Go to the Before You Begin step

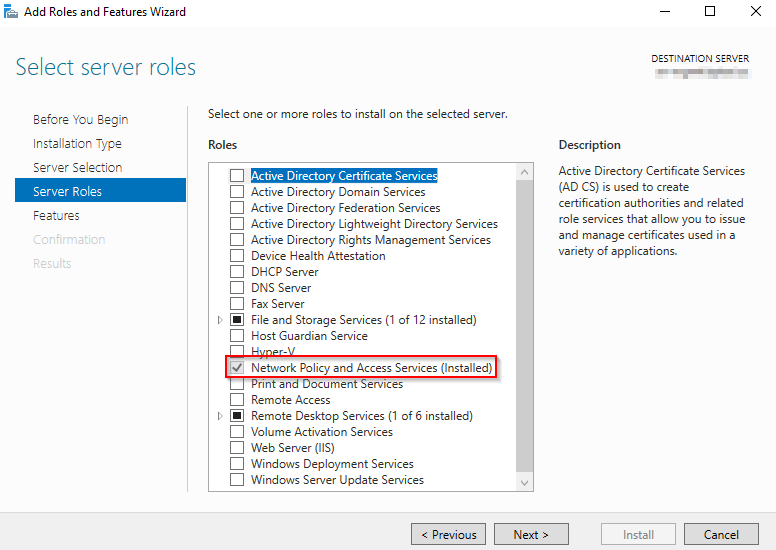click(80, 120)
